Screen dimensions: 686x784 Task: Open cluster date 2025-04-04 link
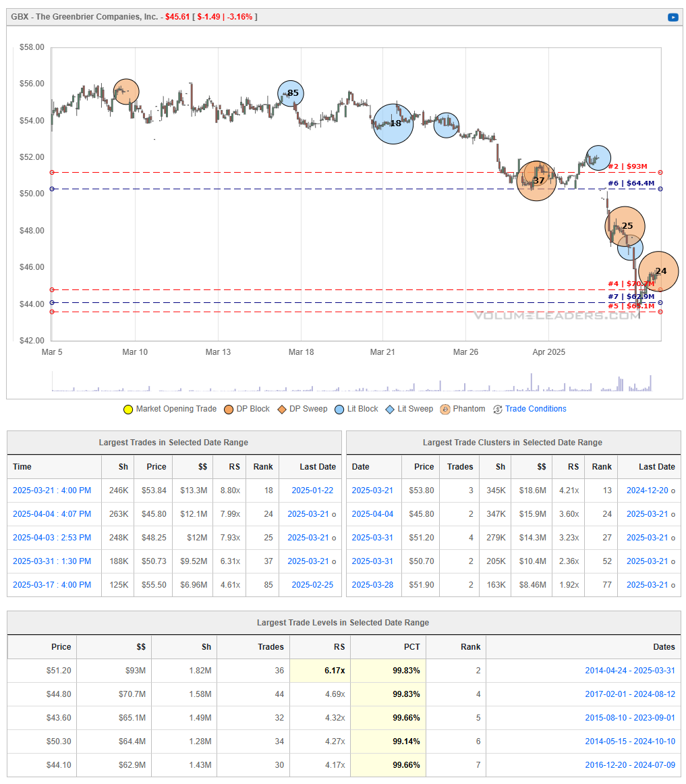tap(372, 514)
